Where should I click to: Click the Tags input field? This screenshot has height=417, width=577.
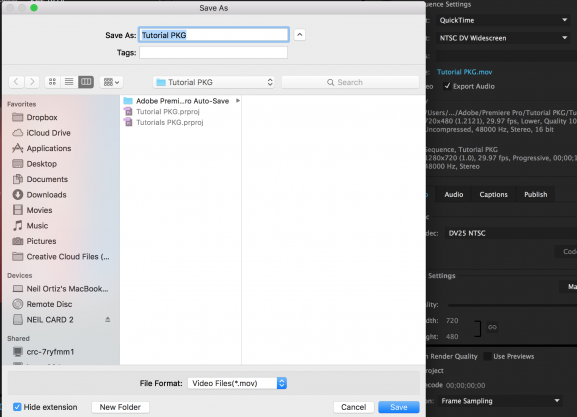[213, 53]
